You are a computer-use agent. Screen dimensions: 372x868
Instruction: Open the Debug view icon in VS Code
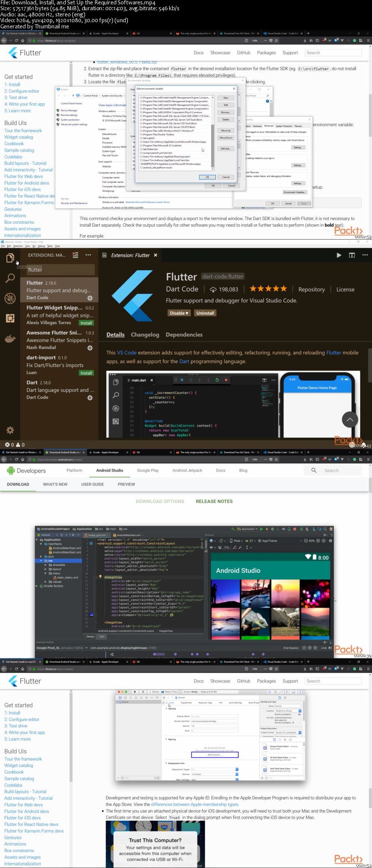click(10, 298)
